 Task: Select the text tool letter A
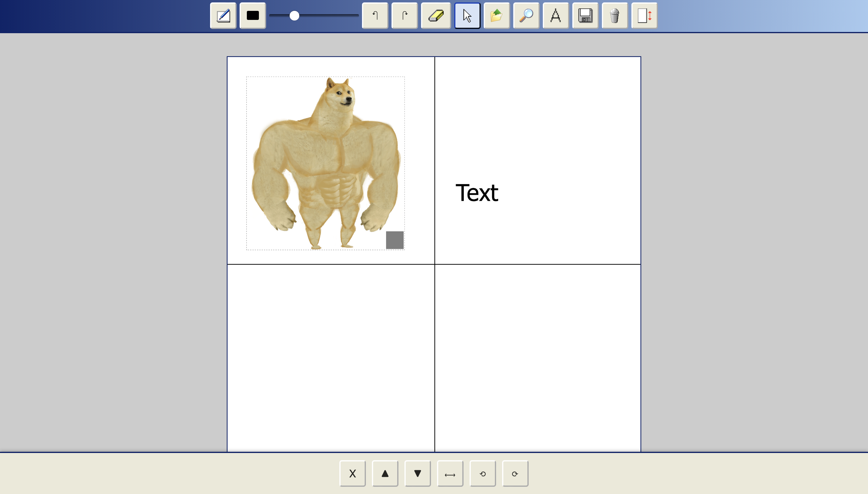pos(556,16)
